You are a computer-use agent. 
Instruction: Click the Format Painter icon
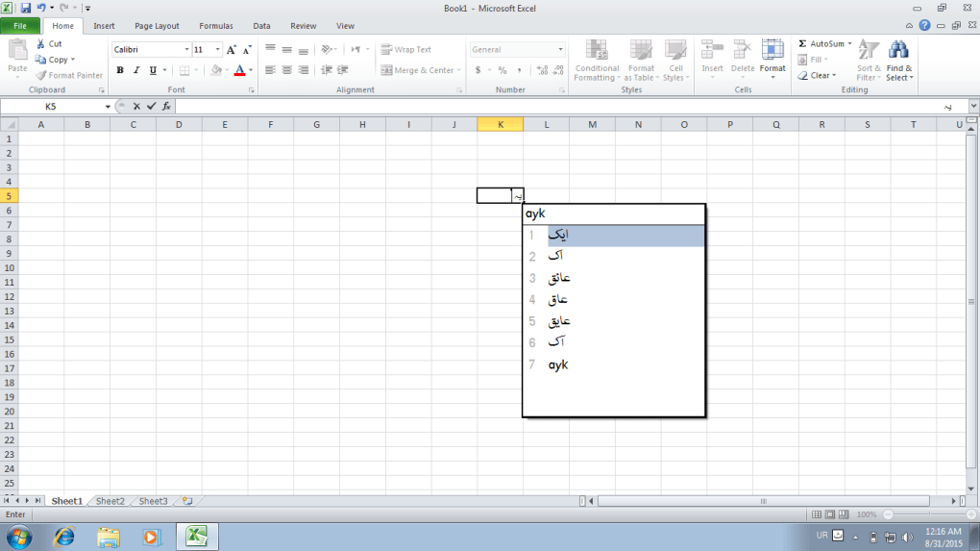coord(42,75)
